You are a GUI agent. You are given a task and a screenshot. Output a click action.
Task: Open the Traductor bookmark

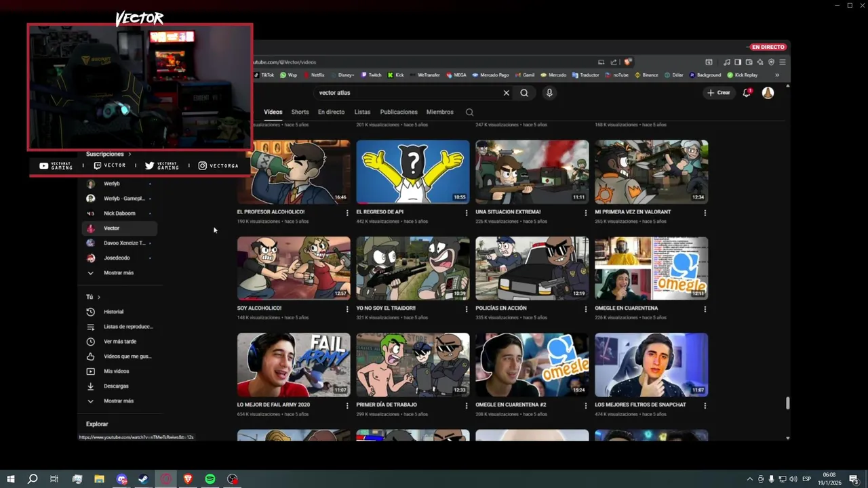point(586,75)
